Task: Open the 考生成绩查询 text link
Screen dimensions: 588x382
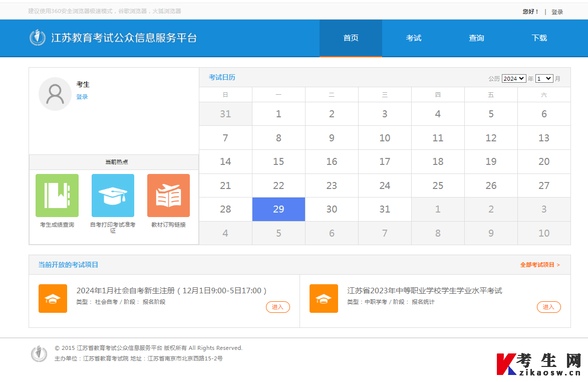Action: tap(57, 225)
